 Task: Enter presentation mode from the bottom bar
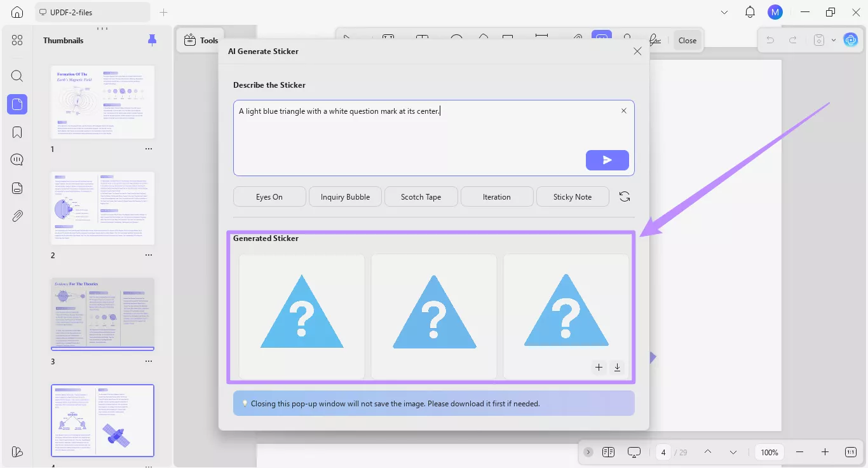click(x=634, y=452)
